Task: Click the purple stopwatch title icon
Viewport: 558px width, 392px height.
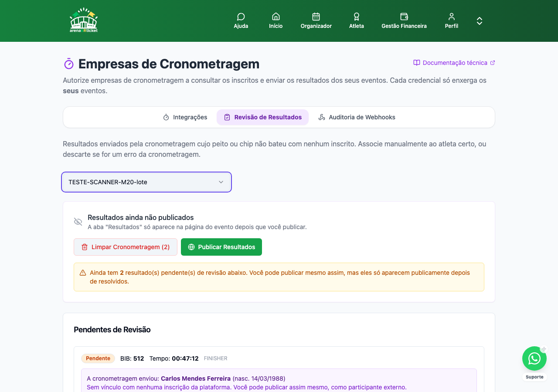Action: click(x=69, y=64)
